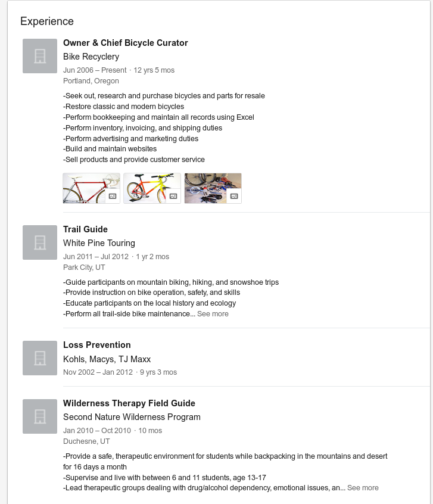The width and height of the screenshot is (433, 504).
Task: Click image icon on bike parts thumbnail
Action: point(234,196)
